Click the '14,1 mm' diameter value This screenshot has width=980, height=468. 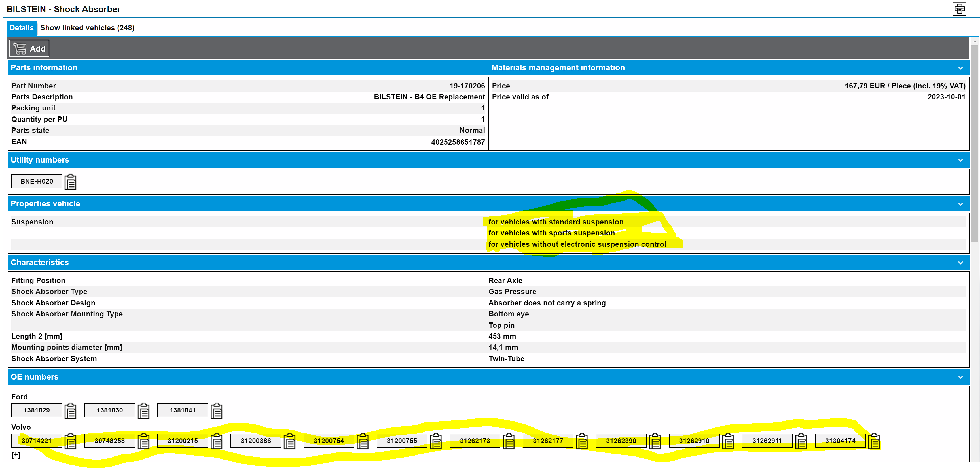pos(503,348)
